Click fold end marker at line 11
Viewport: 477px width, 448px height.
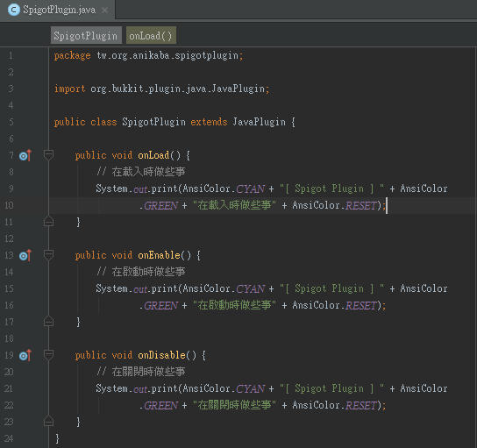tap(48, 222)
